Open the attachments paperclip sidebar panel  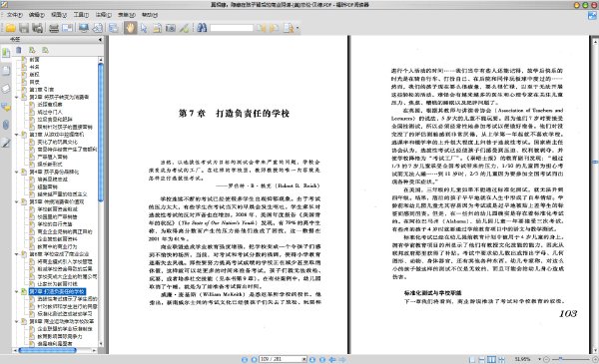tap(6, 125)
